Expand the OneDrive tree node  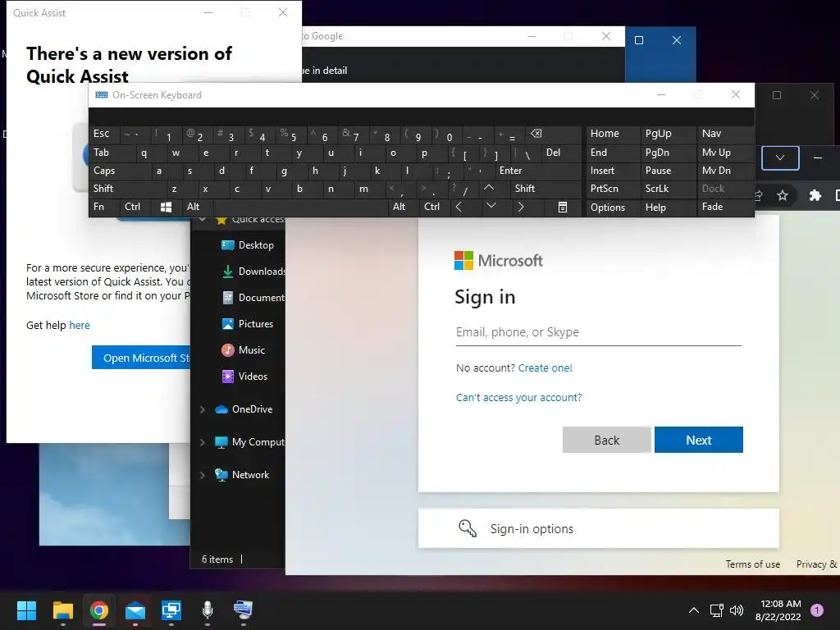point(203,410)
